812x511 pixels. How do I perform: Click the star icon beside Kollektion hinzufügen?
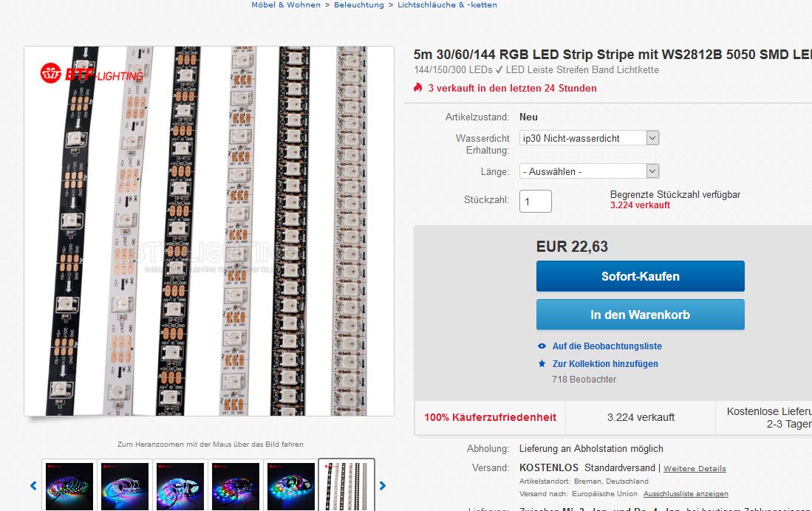542,363
